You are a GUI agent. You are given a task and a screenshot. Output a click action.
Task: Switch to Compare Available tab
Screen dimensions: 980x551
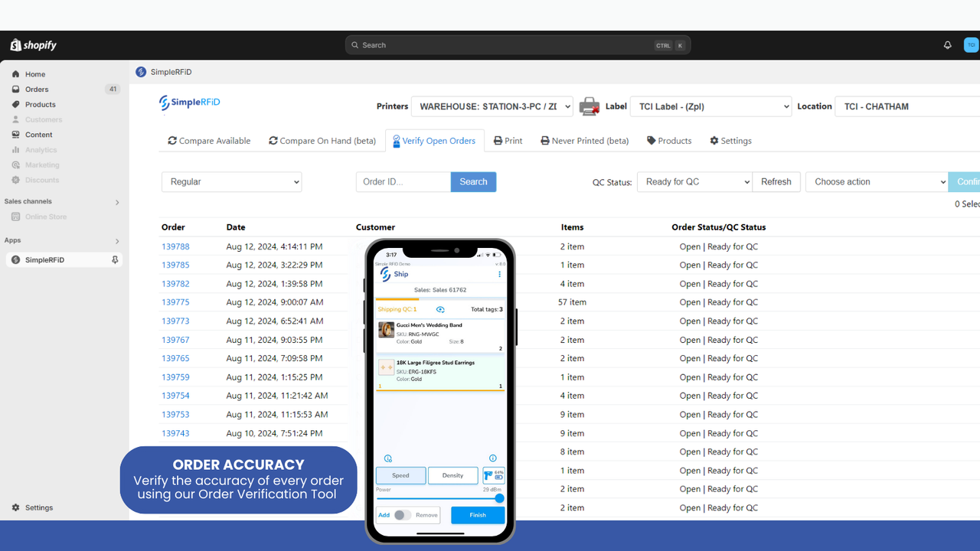click(x=209, y=141)
